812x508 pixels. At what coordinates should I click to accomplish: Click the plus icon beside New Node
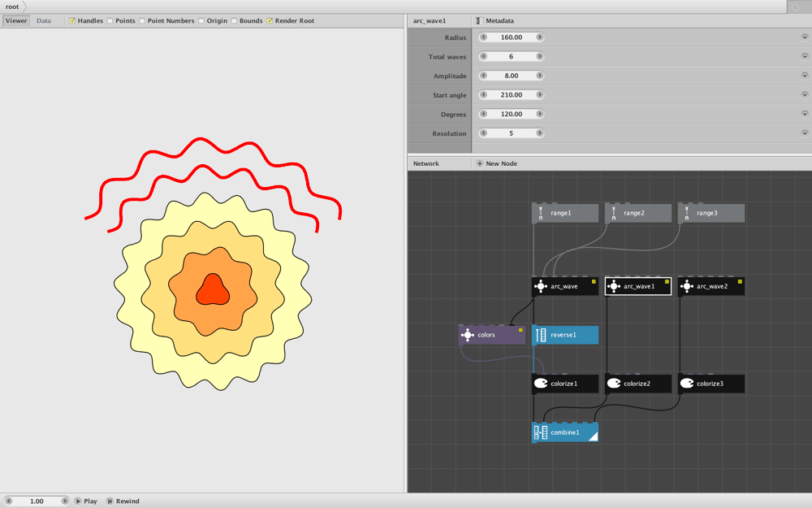coord(480,164)
